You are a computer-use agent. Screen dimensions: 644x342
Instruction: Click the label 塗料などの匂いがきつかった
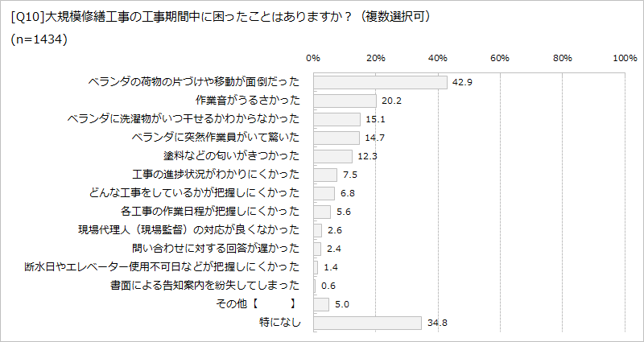pos(231,156)
